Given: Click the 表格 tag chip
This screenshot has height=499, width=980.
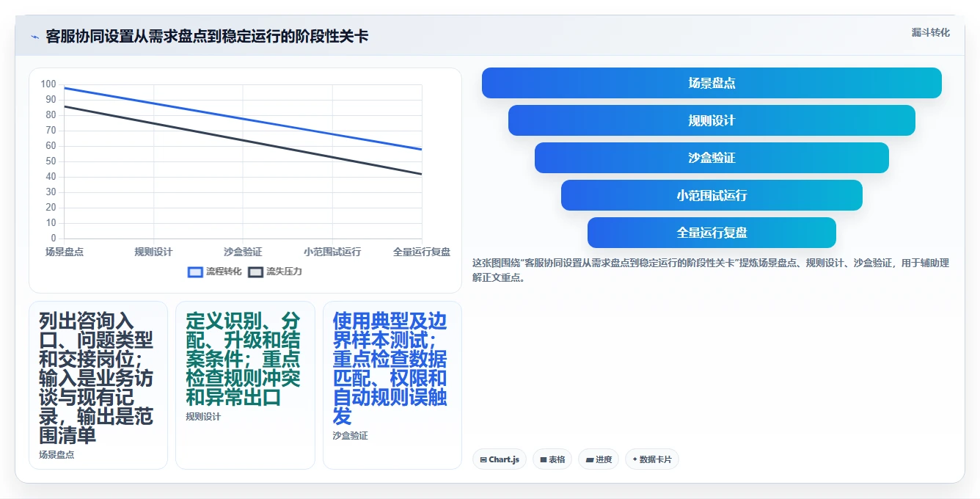Looking at the screenshot, I should [x=552, y=459].
